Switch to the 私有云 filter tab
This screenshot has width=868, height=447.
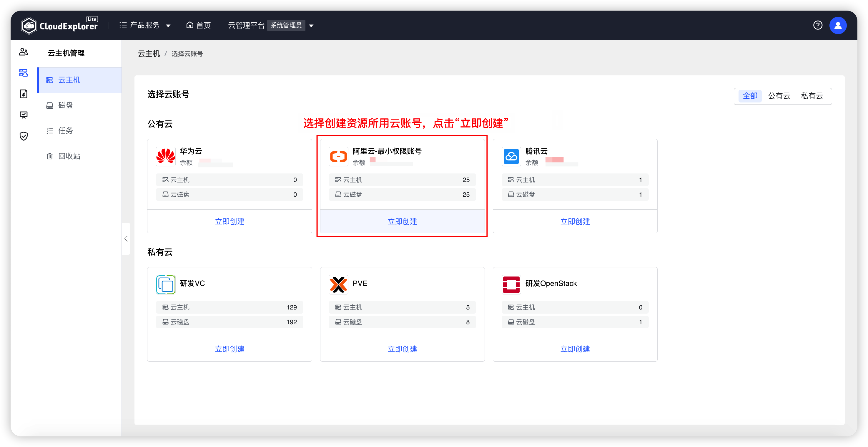click(812, 96)
